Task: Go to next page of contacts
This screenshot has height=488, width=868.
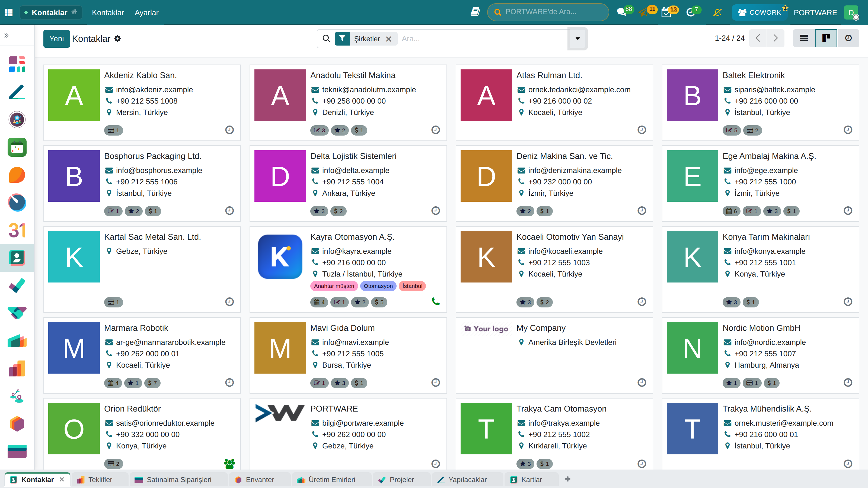Action: [x=775, y=38]
